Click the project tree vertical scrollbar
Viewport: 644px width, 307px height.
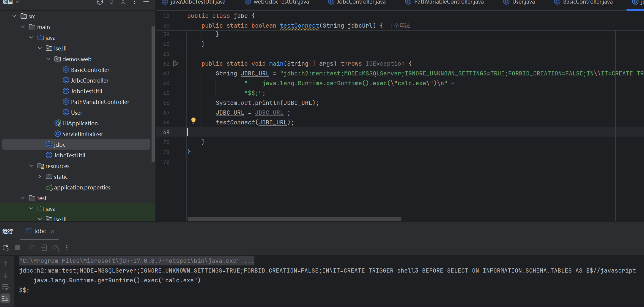[153, 94]
